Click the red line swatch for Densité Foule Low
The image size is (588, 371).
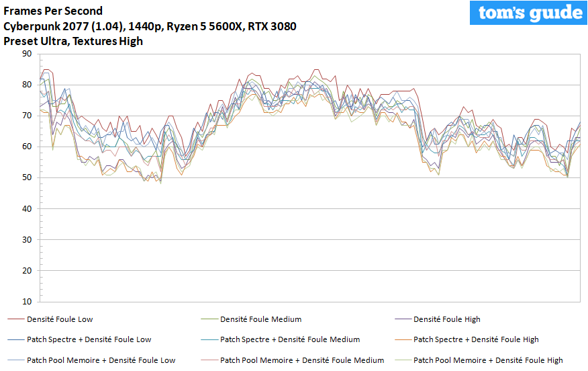pyautogui.click(x=15, y=319)
